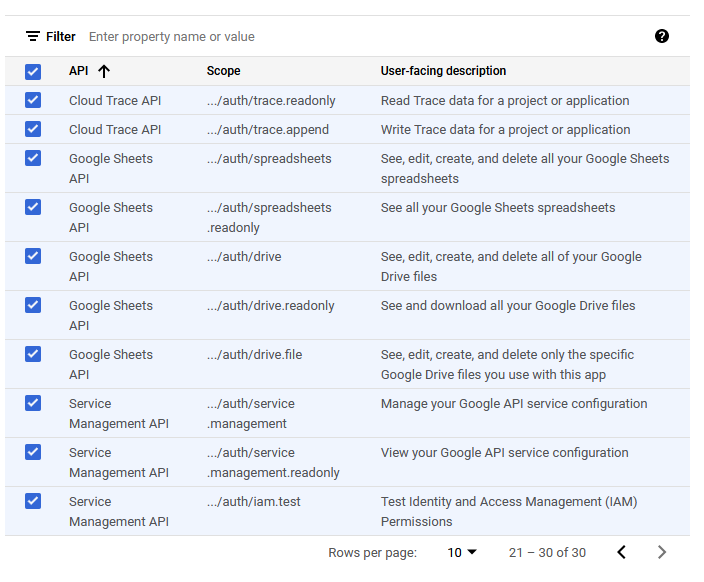704x582 pixels.
Task: Click 'Read Trace data for a project' description
Action: coord(505,101)
